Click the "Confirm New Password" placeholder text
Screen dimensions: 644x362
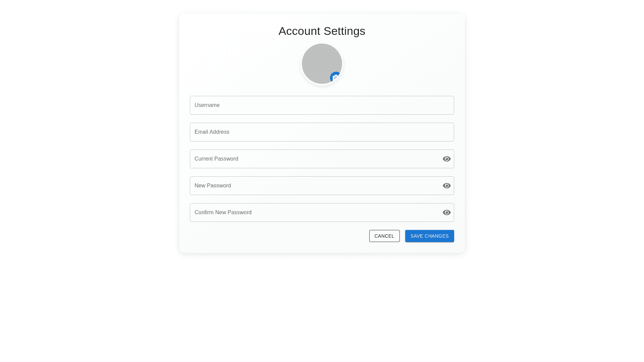(x=223, y=213)
